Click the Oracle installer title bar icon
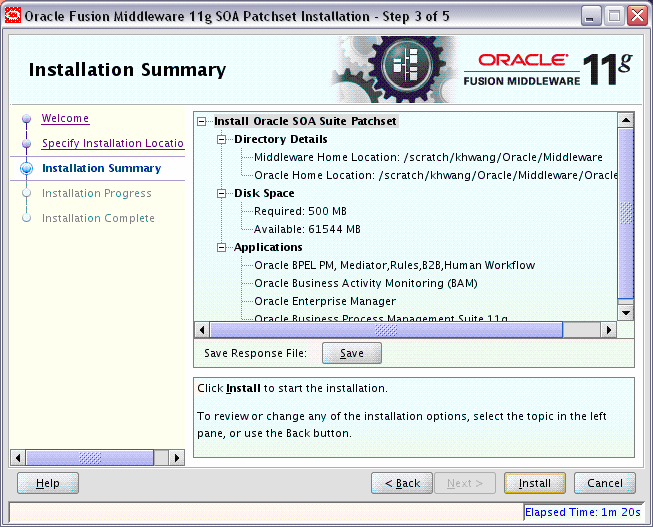The width and height of the screenshot is (653, 527). (12, 16)
